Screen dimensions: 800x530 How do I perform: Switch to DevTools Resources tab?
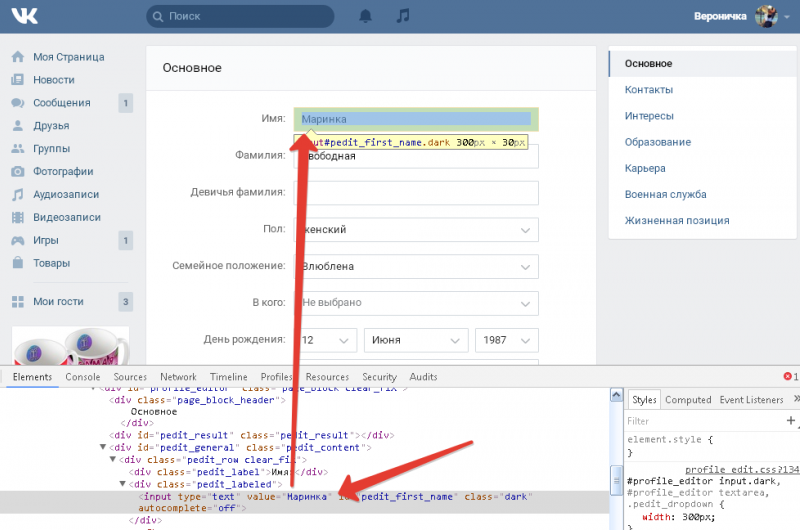pyautogui.click(x=327, y=377)
